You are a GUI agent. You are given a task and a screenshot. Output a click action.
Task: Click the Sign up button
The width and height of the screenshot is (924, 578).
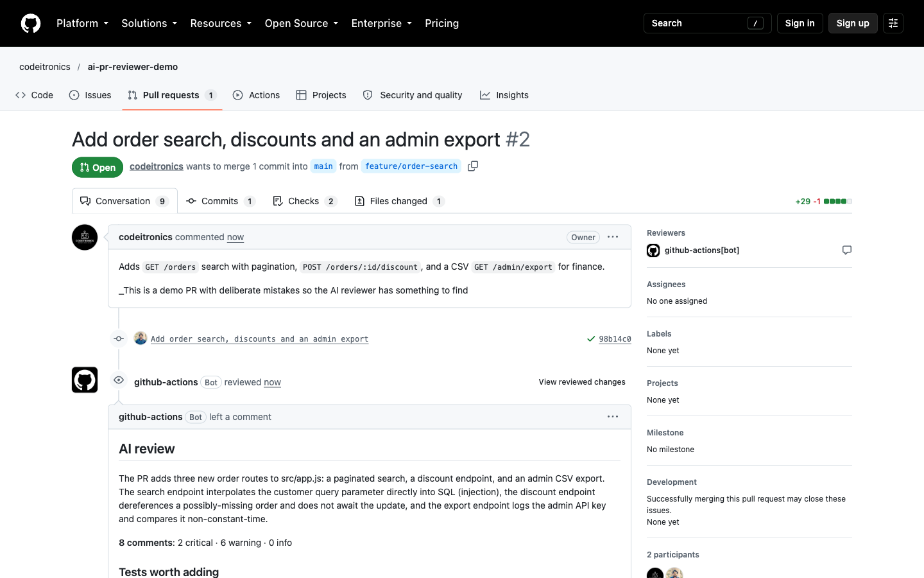853,23
